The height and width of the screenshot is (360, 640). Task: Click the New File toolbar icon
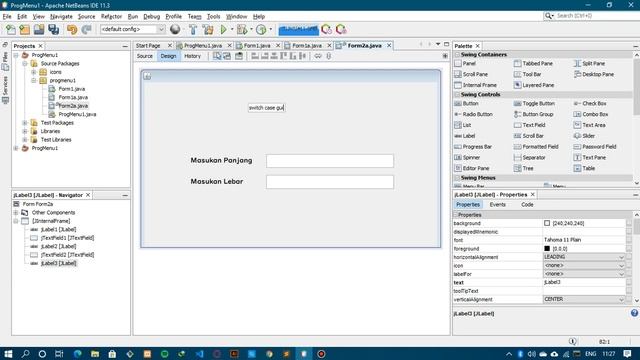(x=11, y=29)
